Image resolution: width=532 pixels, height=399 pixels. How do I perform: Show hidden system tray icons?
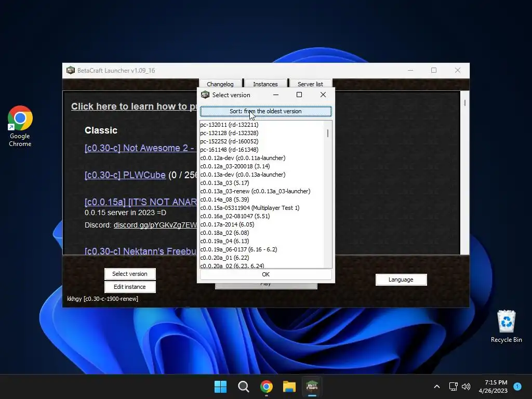pyautogui.click(x=437, y=387)
